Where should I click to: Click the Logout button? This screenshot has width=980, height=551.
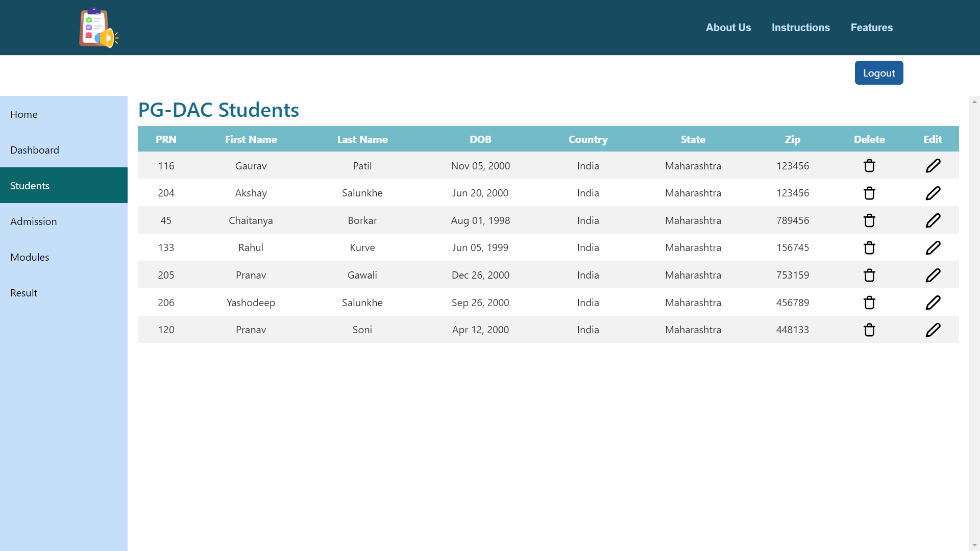[x=879, y=73]
